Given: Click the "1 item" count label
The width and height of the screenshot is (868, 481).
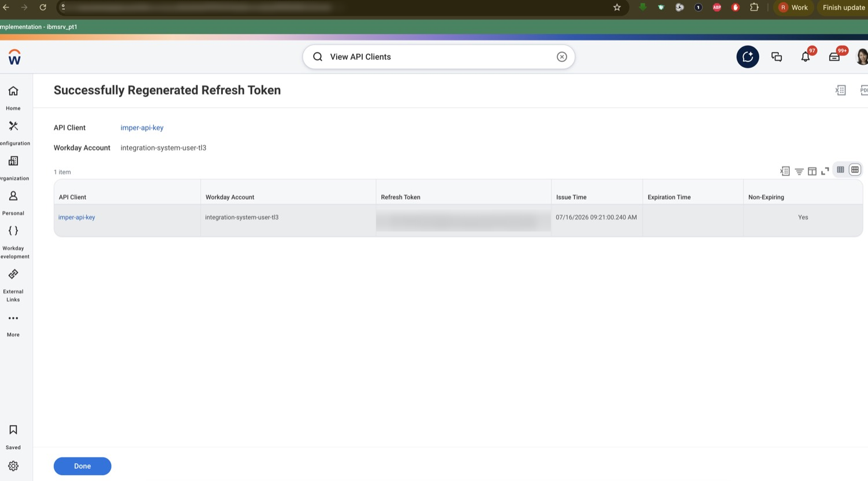Looking at the screenshot, I should tap(62, 172).
